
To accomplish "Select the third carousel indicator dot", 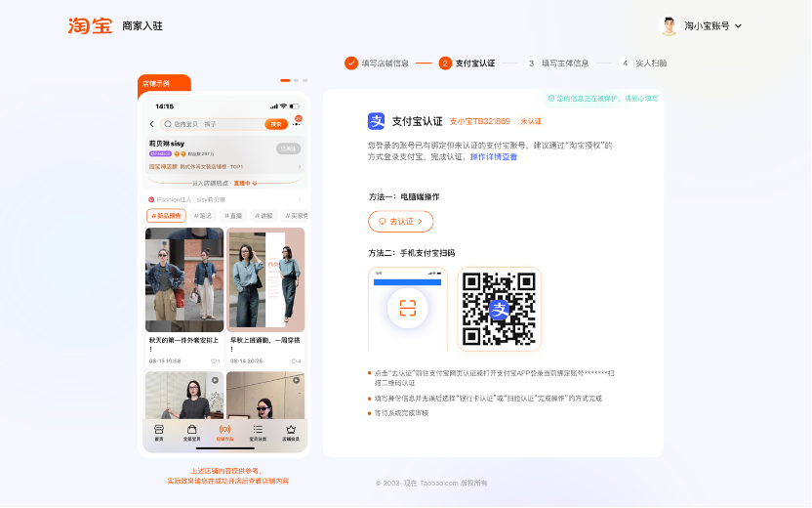I will [x=305, y=80].
